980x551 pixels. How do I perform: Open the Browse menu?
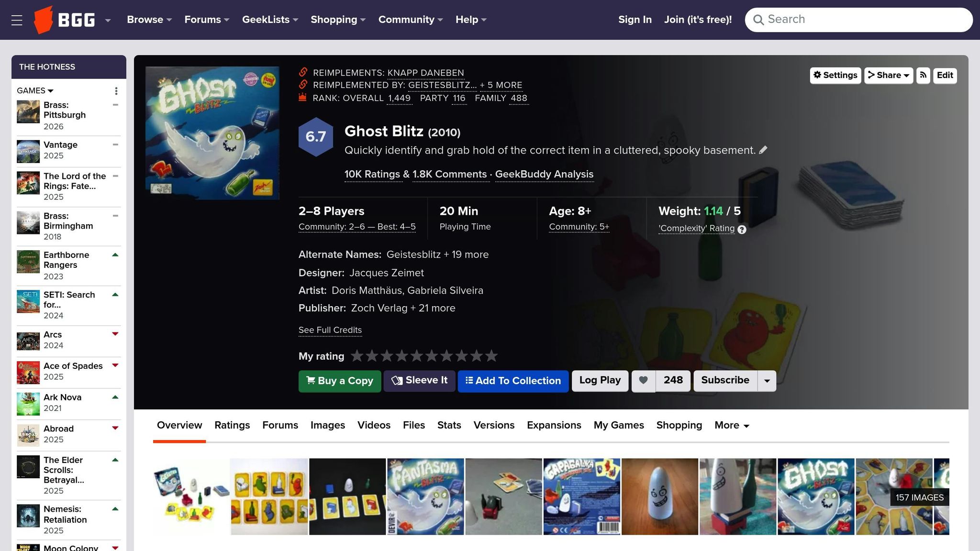click(x=149, y=20)
